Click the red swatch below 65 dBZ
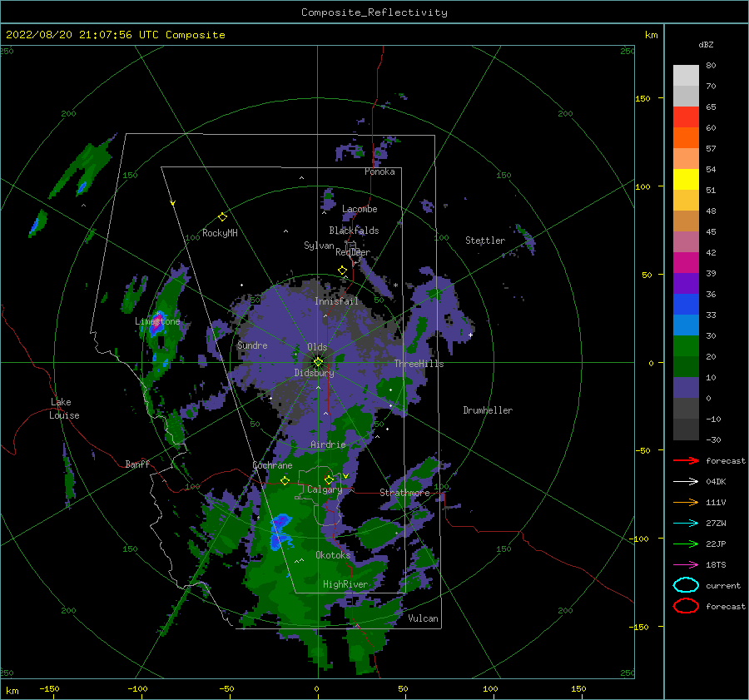749x700 pixels. pos(686,117)
